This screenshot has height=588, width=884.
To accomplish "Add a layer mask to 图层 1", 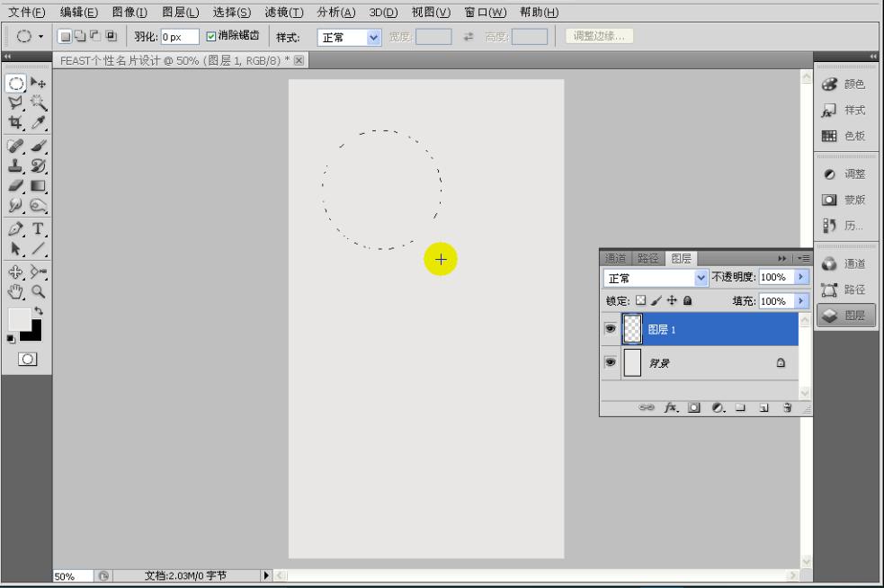I will [694, 406].
